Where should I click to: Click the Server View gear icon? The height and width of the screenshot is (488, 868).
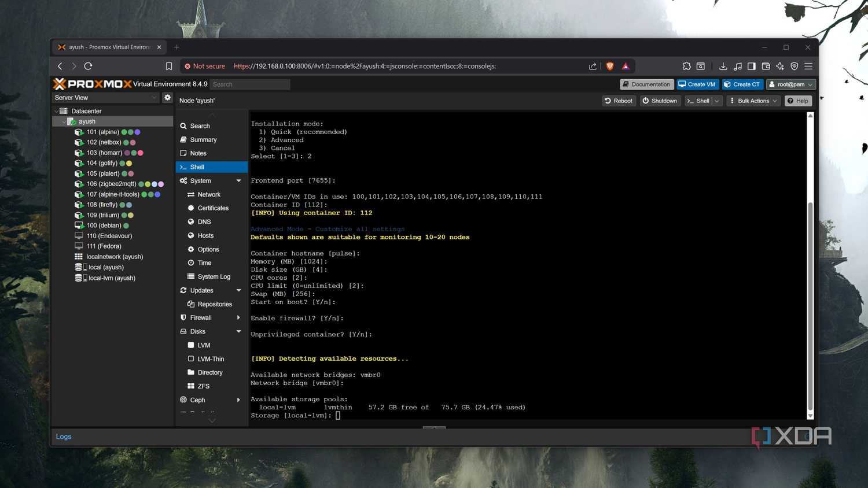point(168,97)
